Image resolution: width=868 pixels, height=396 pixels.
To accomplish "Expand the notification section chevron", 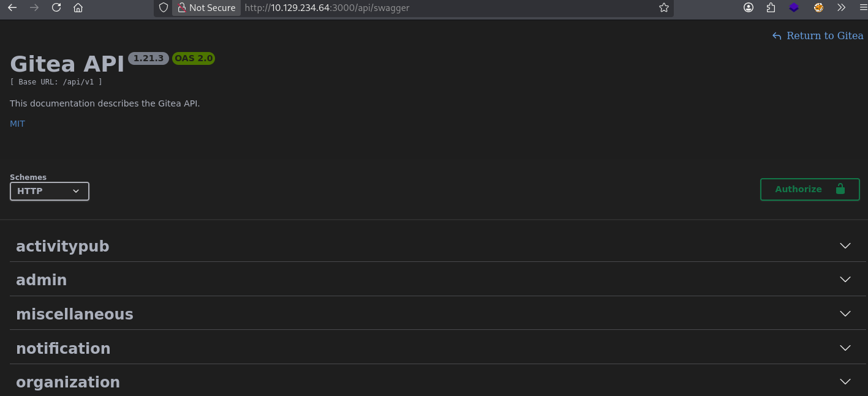I will coord(845,348).
